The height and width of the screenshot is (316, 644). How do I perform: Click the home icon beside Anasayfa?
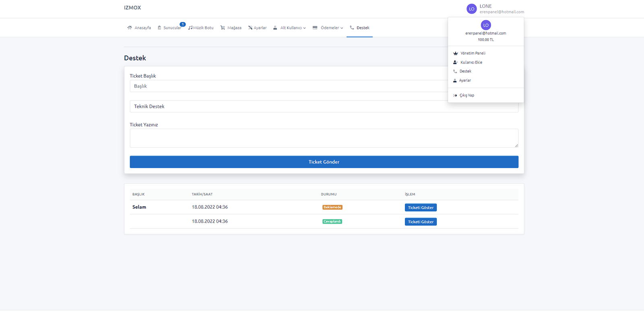pos(130,28)
